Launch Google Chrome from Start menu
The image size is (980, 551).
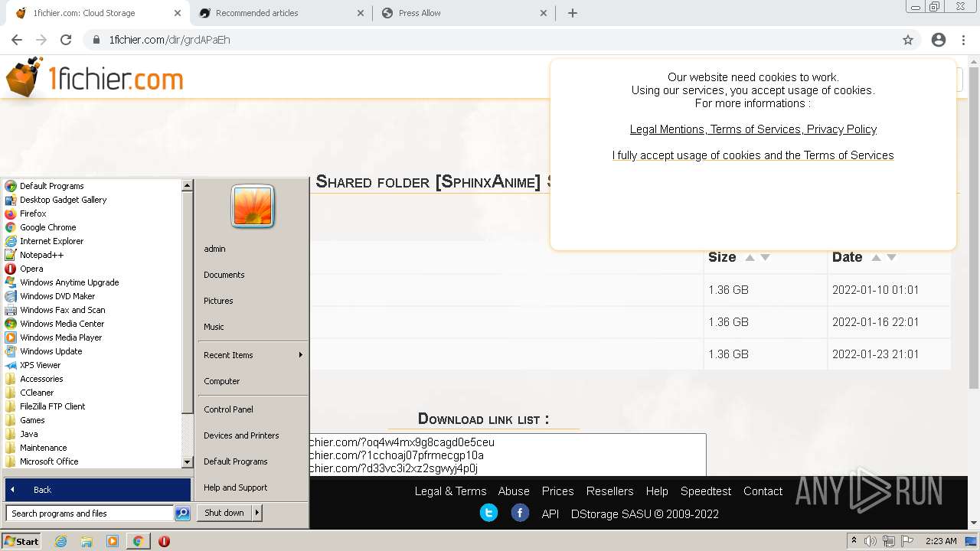[x=47, y=227]
